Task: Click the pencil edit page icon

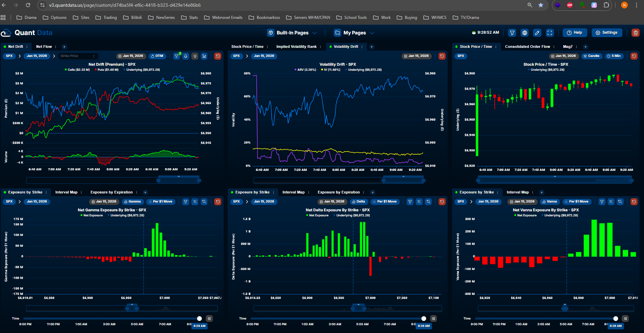Action: coord(537,33)
